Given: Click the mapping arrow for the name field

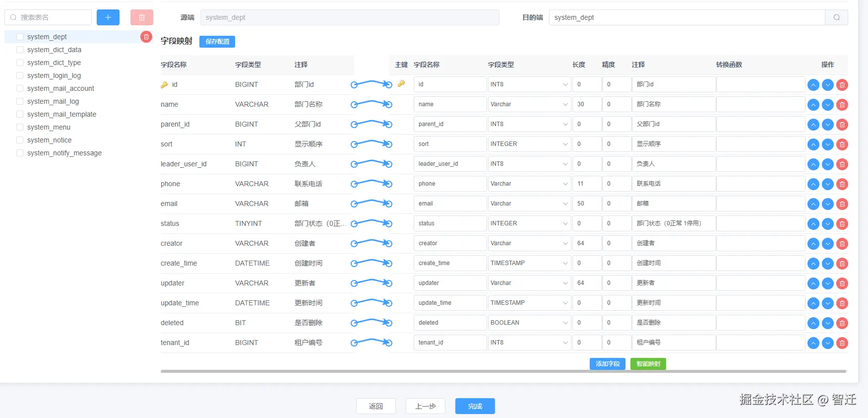Looking at the screenshot, I should click(372, 104).
